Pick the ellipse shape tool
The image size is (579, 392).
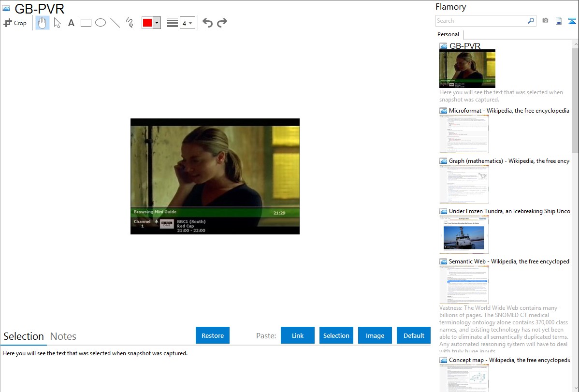[101, 23]
